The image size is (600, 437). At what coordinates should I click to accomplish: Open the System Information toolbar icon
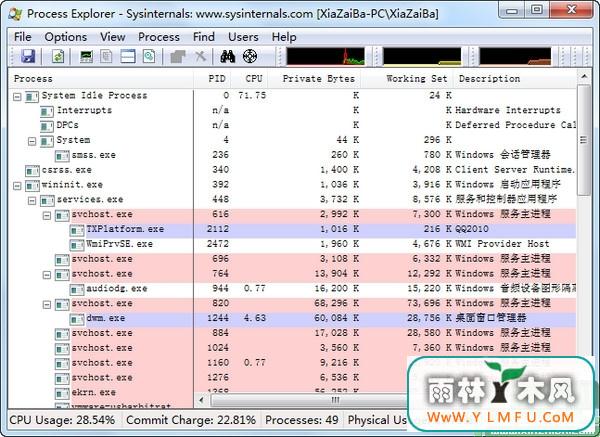point(86,57)
